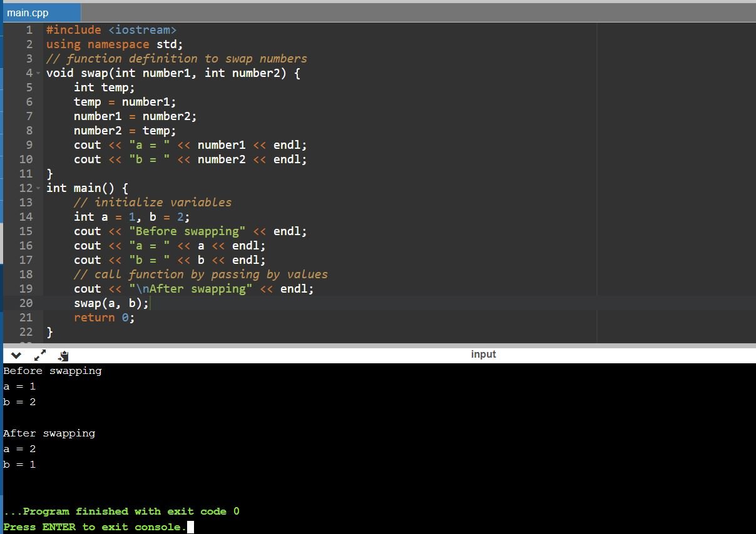Click the 'number1 = number2;' statement
The width and height of the screenshot is (756, 534).
point(135,116)
